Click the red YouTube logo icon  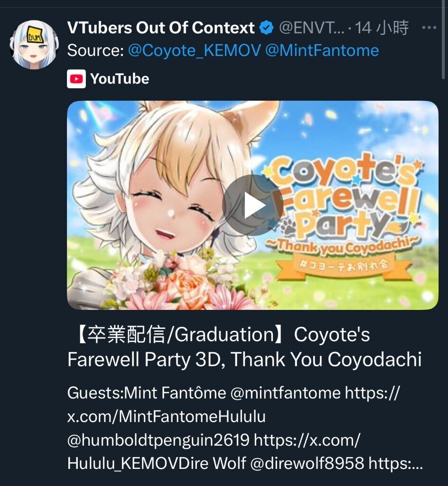coord(76,79)
